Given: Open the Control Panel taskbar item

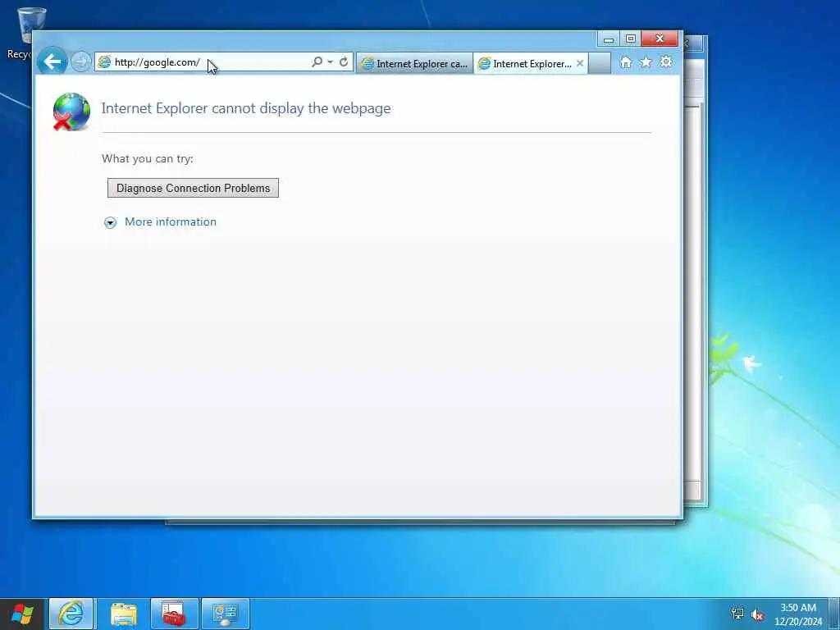Looking at the screenshot, I should (226, 614).
